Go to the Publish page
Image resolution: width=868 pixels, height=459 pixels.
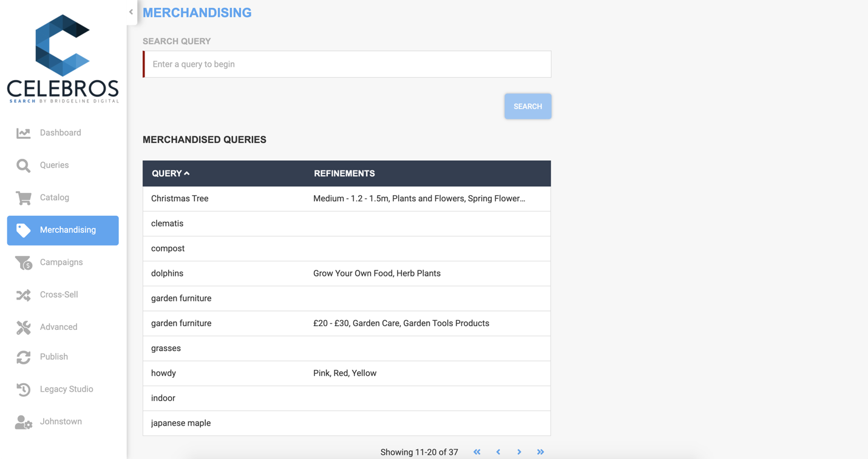(63, 357)
